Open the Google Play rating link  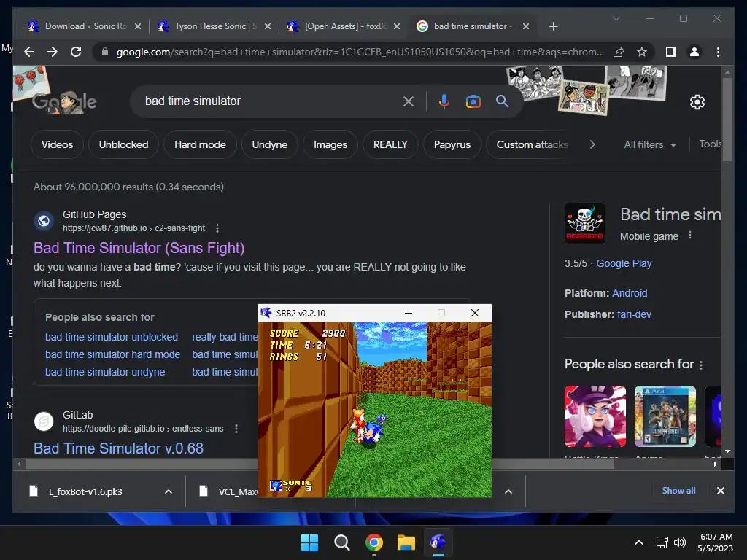[x=624, y=263]
